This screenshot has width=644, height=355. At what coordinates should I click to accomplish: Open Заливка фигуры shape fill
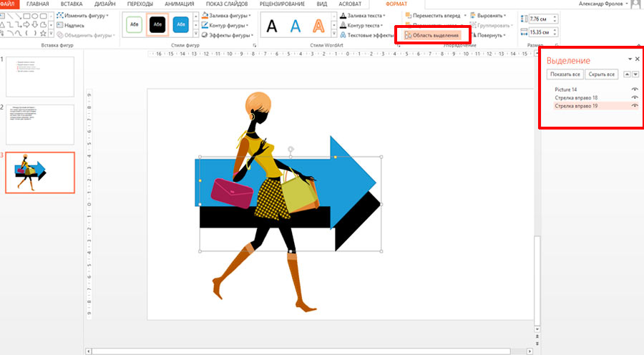(226, 15)
